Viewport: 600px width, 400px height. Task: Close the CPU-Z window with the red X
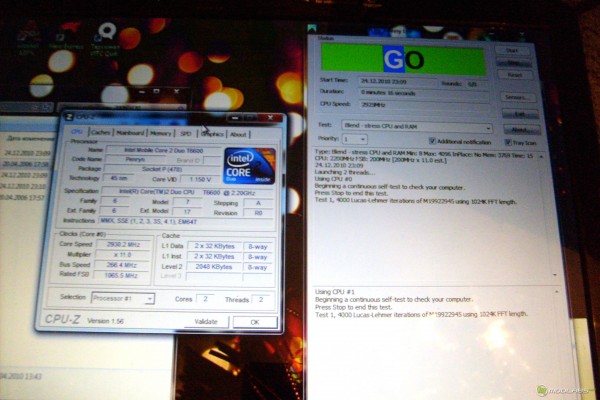270,118
